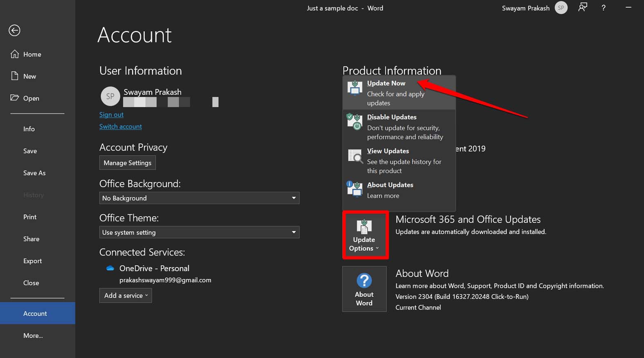Minimize the Word window

tap(628, 8)
